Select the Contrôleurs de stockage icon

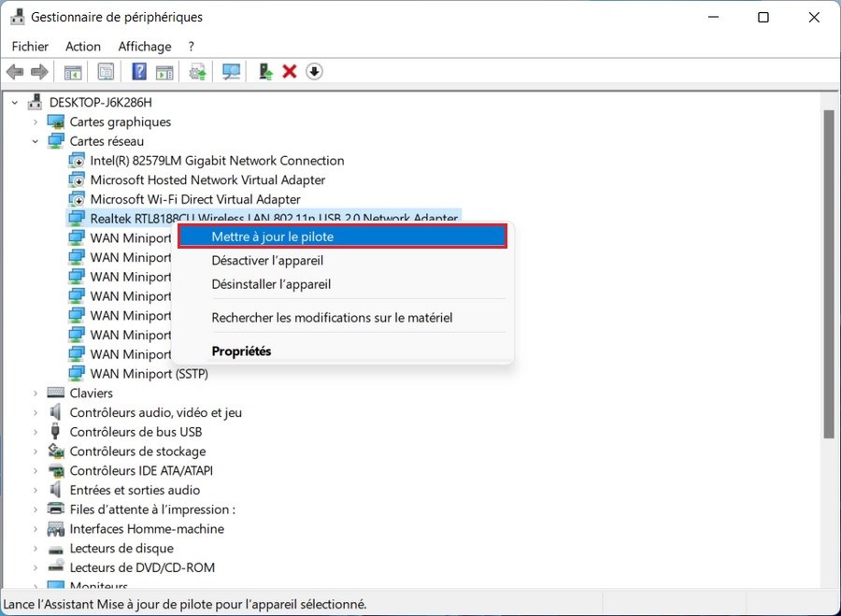tap(56, 451)
